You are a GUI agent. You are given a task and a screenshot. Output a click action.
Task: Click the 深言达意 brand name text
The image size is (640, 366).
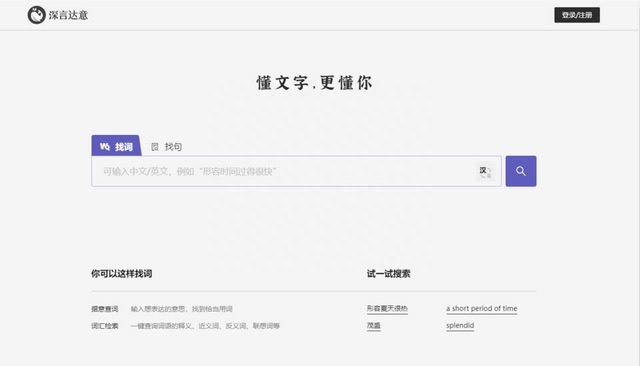(69, 15)
